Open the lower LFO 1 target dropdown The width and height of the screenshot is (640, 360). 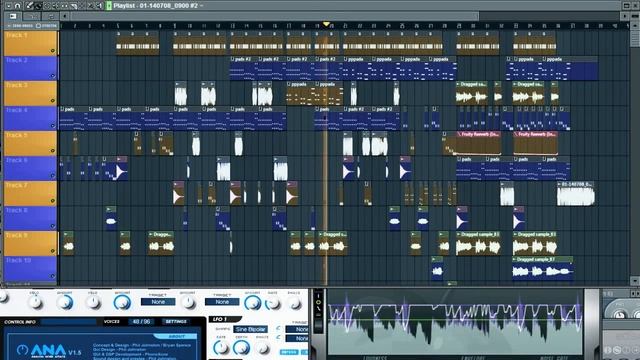[297, 338]
